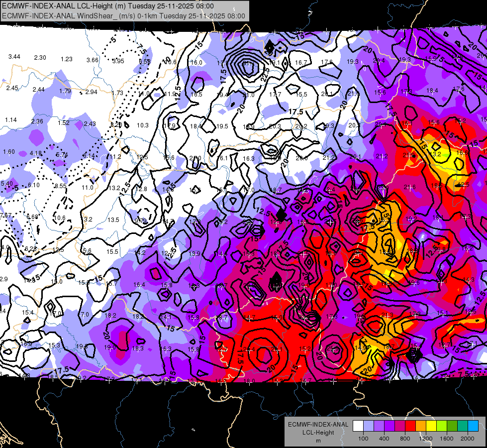Image resolution: width=487 pixels, height=448 pixels.
Task: Click the wind shear value '8.55'
Action: tap(61, 186)
